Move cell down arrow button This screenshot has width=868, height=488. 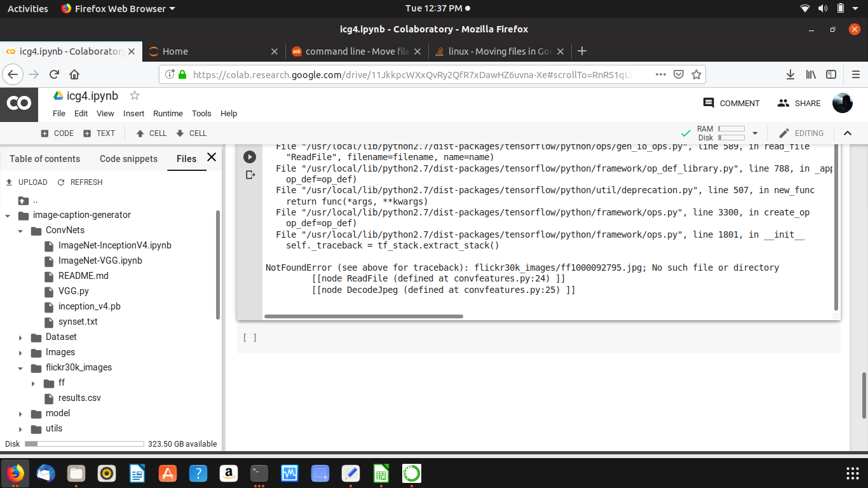pyautogui.click(x=191, y=133)
